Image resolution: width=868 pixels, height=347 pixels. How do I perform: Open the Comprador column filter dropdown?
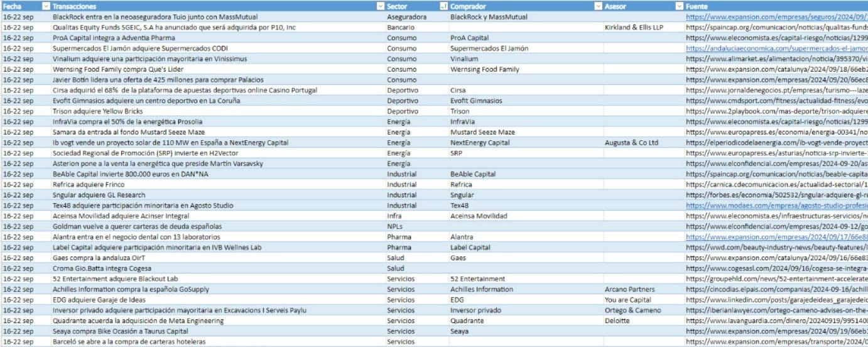pos(599,6)
